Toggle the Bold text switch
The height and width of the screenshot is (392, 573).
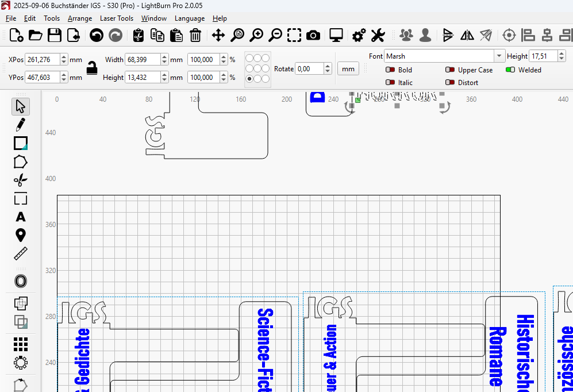tap(390, 70)
